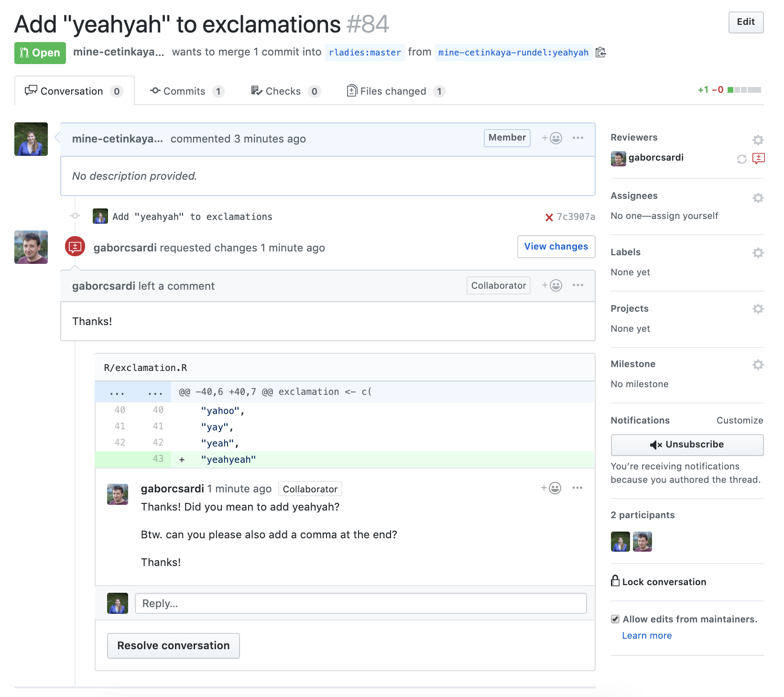Click the View changes button
The image size is (784, 697).
(556, 247)
